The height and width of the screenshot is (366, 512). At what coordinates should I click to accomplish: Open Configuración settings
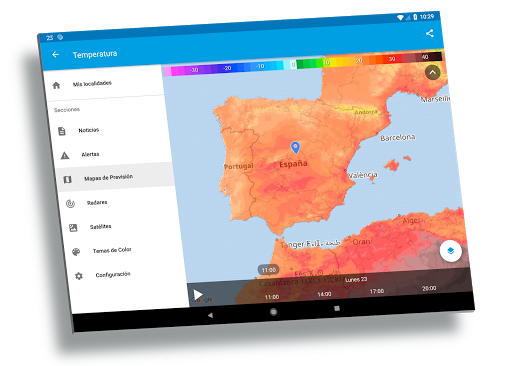coord(113,275)
